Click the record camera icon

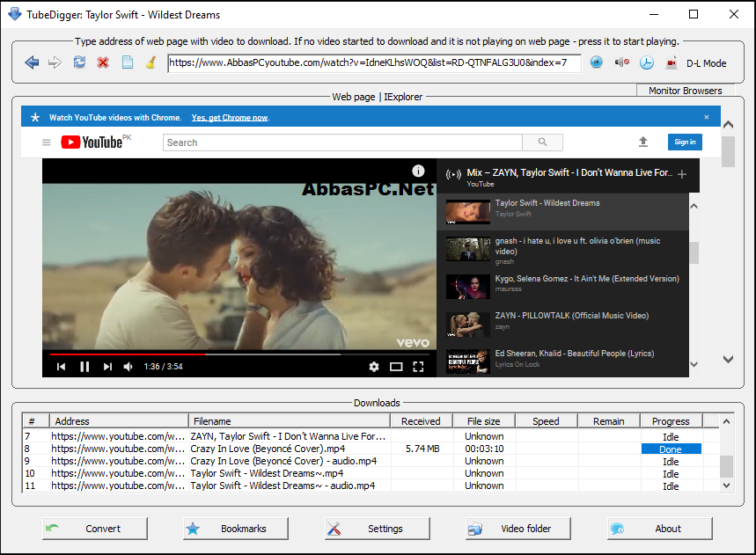[x=671, y=62]
